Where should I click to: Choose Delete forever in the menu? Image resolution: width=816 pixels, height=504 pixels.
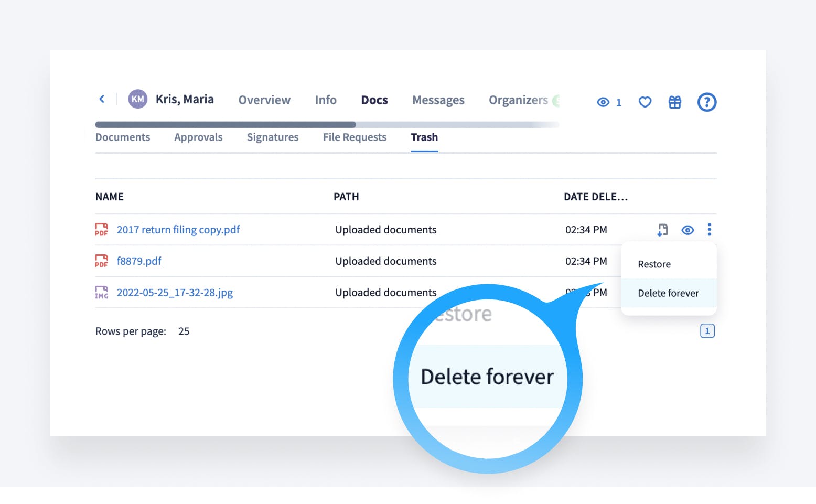(x=668, y=293)
